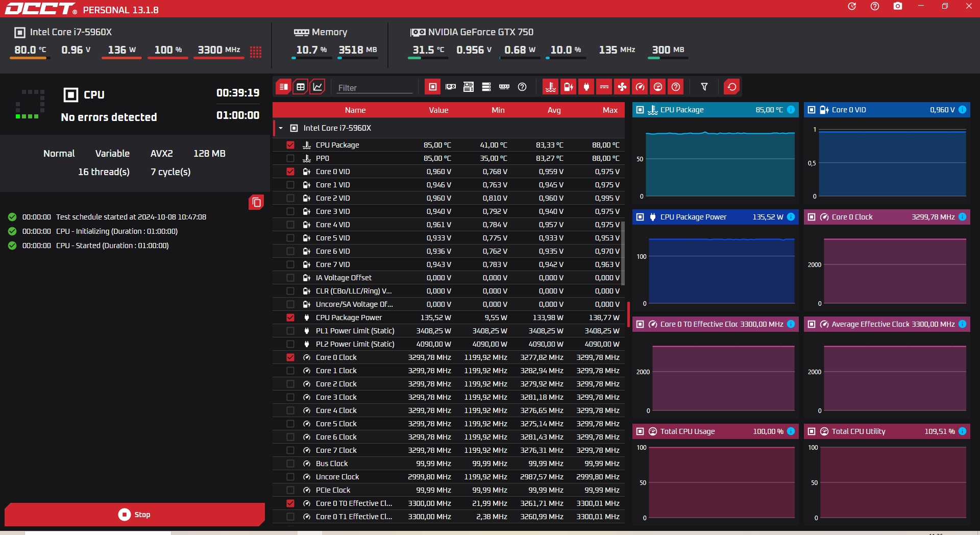Toggle the clock frequency sensor filter
980x535 pixels.
pyautogui.click(x=640, y=87)
